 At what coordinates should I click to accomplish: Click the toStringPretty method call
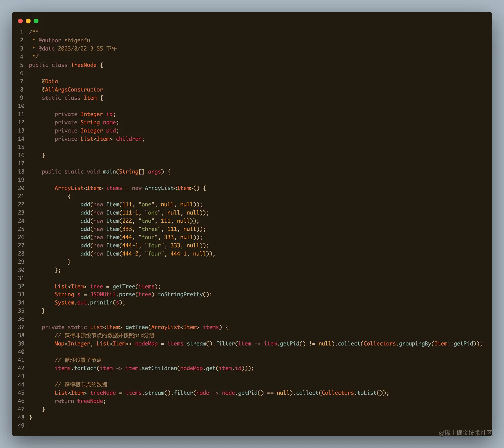(180, 294)
